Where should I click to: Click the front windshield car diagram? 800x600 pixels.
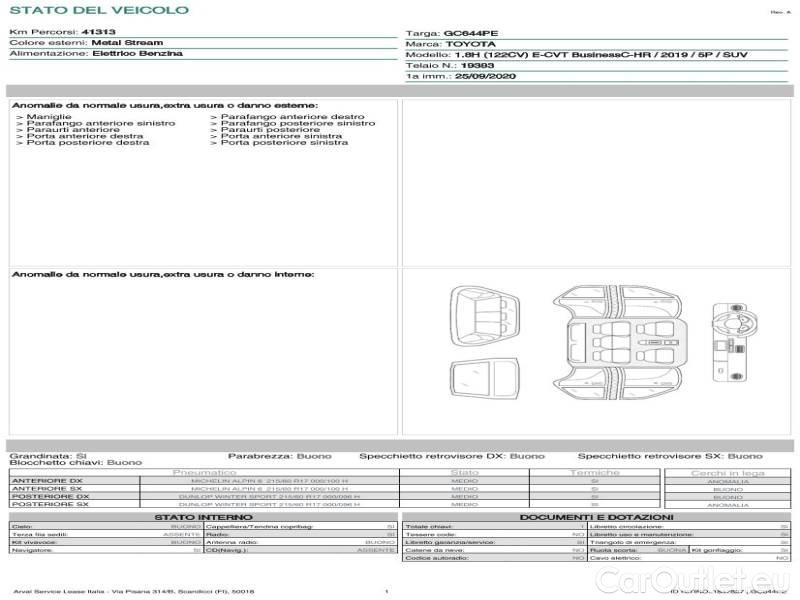coord(485,315)
